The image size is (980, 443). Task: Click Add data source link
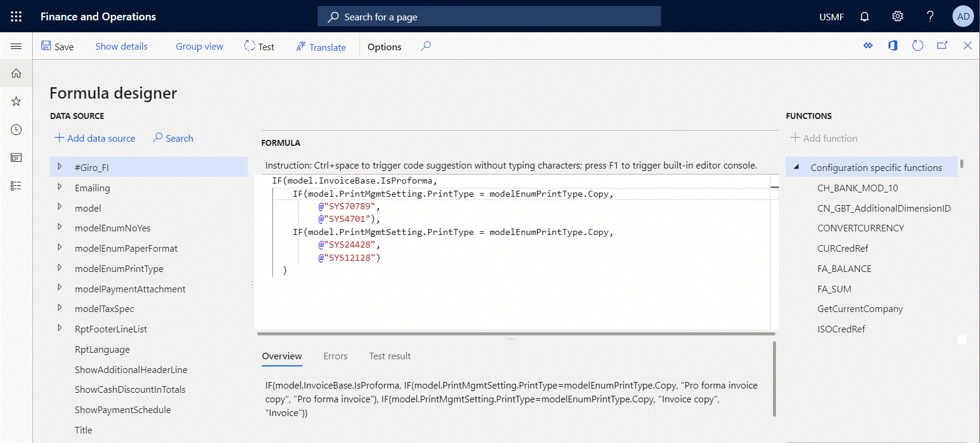point(95,138)
